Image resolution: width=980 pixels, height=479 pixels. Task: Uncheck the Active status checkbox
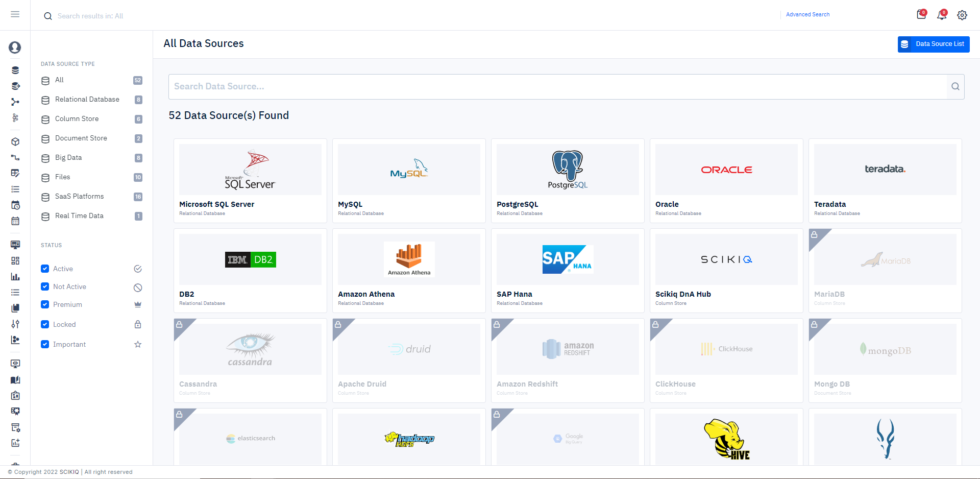pos(45,269)
